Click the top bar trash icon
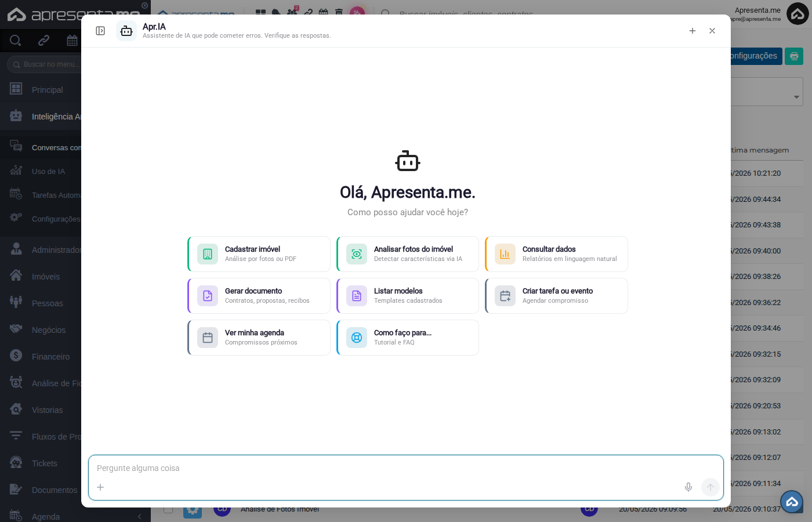The width and height of the screenshot is (812, 522). pyautogui.click(x=339, y=12)
